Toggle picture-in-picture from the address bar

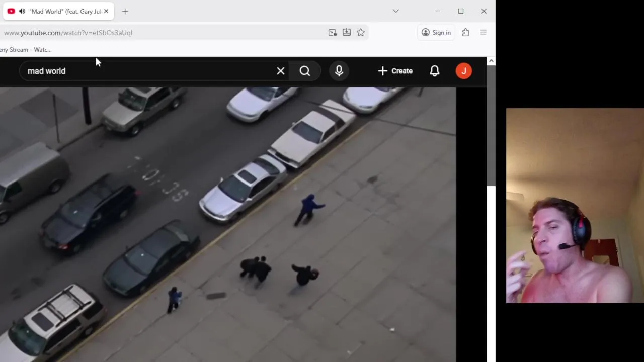tap(333, 32)
